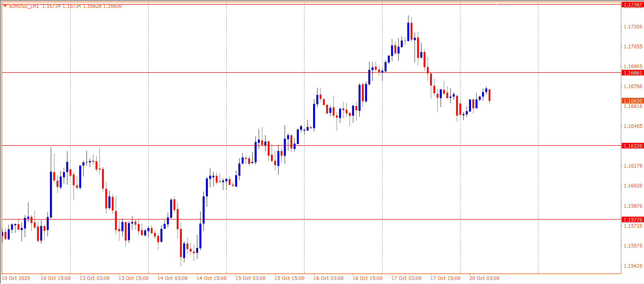
Task: Select the 1.15770 horizontal line price label
Action: click(632, 219)
